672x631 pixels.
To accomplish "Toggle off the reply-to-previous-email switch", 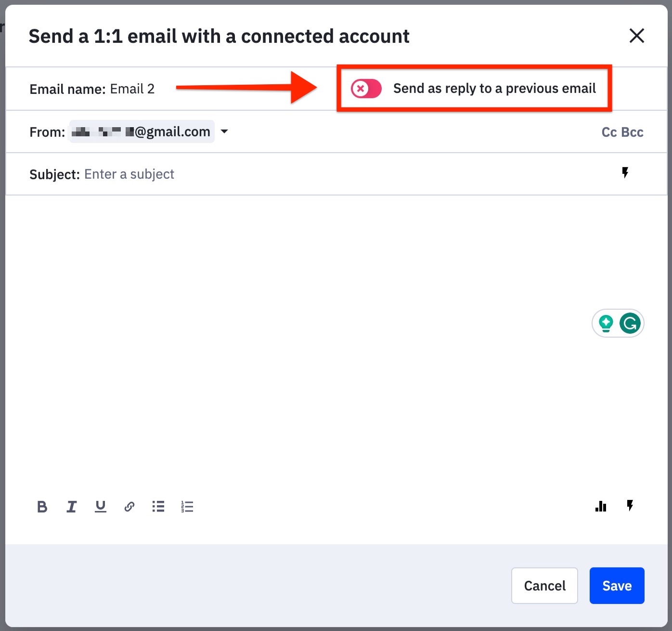I will (x=365, y=89).
